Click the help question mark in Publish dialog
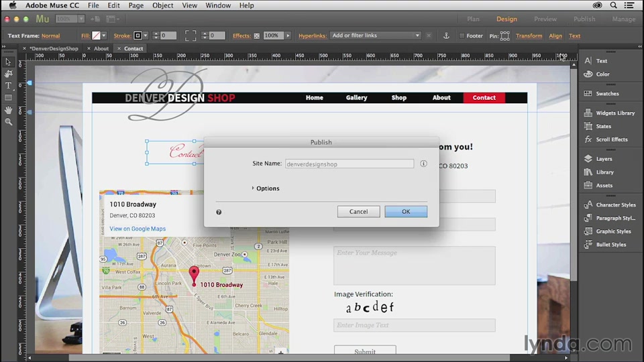The height and width of the screenshot is (362, 644). pyautogui.click(x=219, y=213)
